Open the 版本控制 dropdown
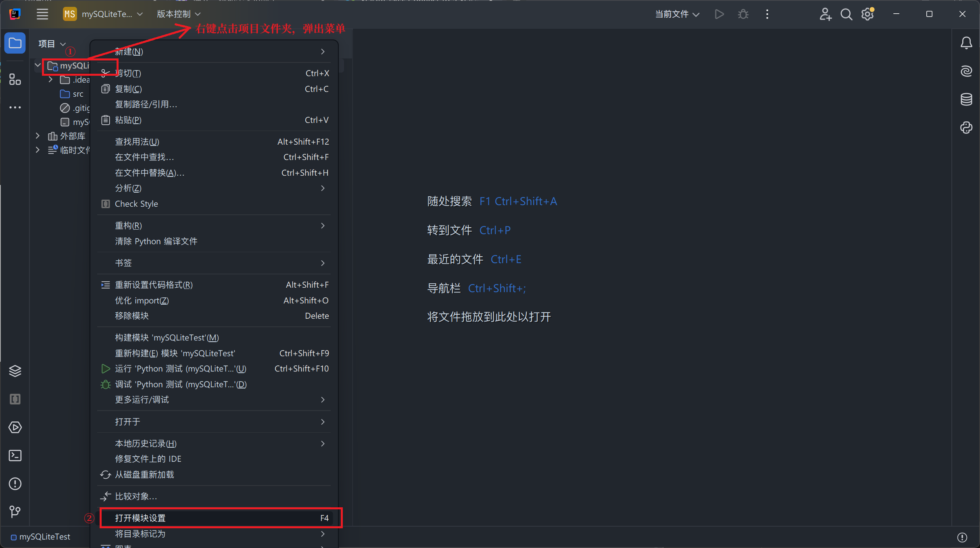The height and width of the screenshot is (548, 980). pos(178,14)
